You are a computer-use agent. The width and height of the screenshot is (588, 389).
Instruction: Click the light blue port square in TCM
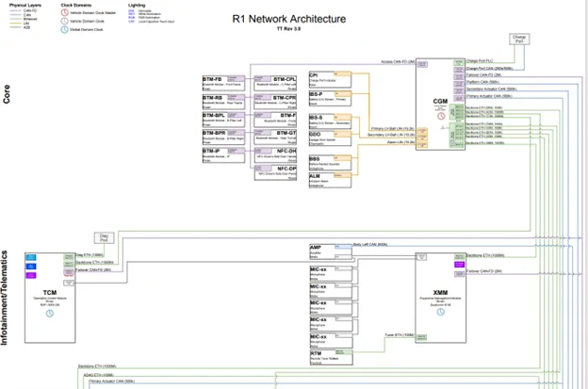31,257
